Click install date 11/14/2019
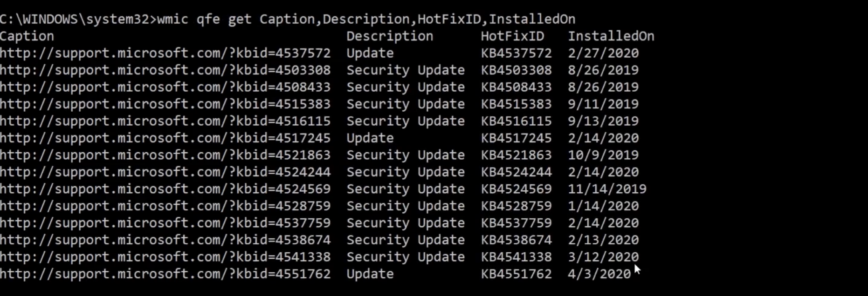Screen dimensions: 868x296 coord(607,189)
